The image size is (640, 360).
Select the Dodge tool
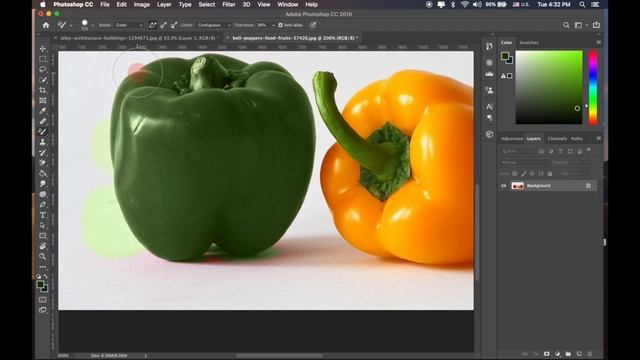point(42,194)
